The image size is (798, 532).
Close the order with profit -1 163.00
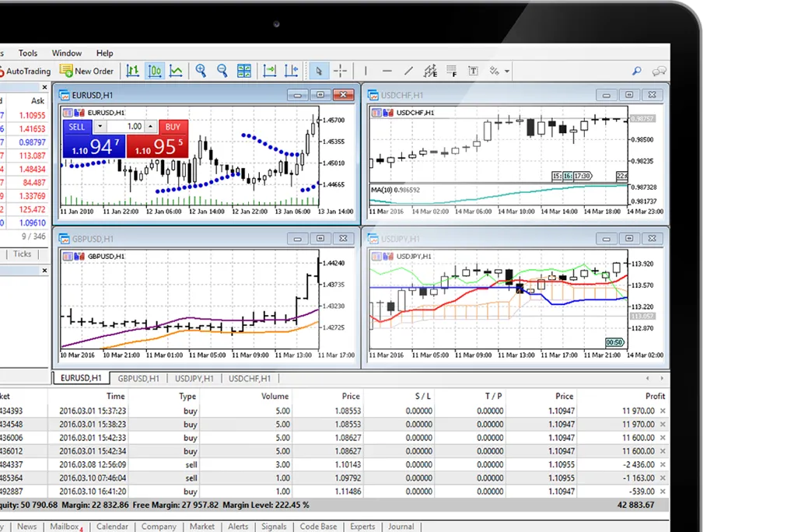(663, 478)
